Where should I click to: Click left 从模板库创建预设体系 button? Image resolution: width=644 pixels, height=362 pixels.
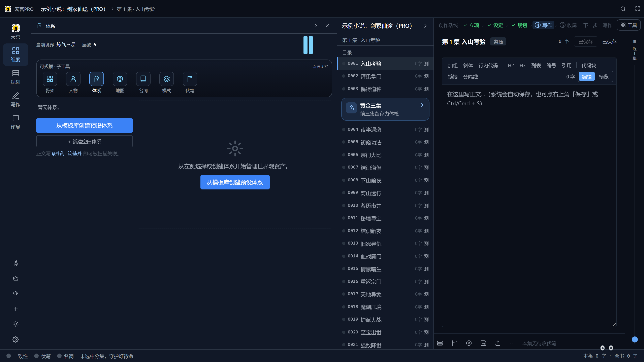click(85, 125)
